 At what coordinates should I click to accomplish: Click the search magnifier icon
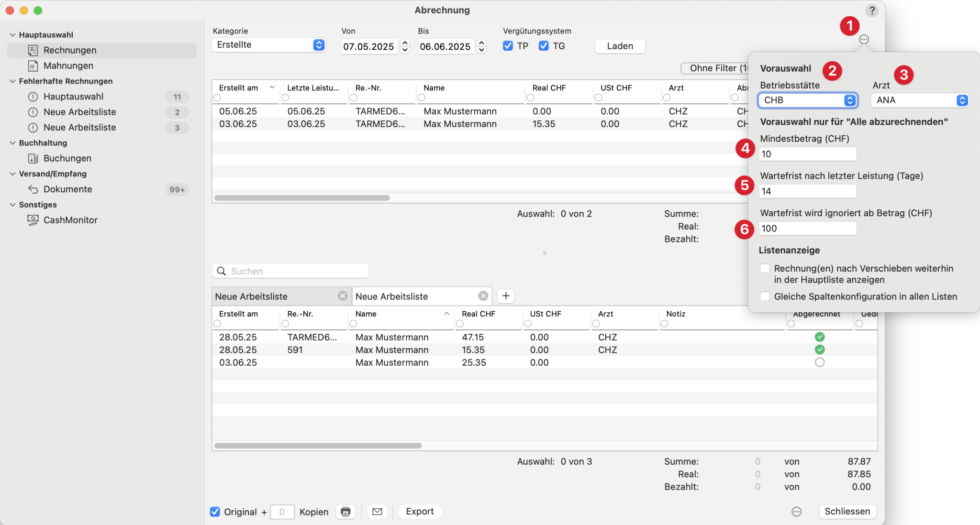(x=221, y=271)
